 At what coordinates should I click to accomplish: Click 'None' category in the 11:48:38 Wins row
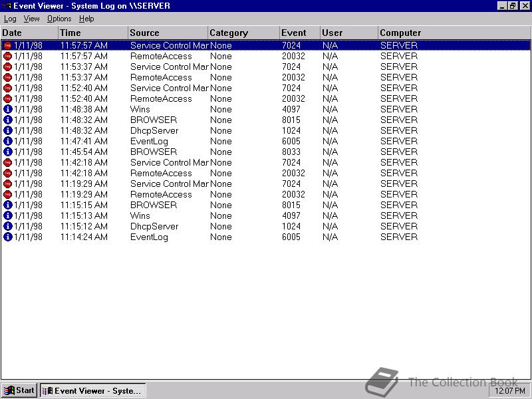(x=221, y=109)
